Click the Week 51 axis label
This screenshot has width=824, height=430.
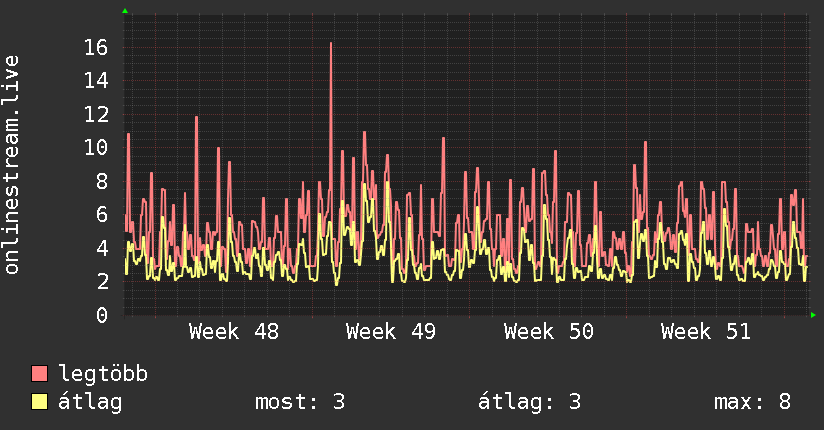point(706,332)
